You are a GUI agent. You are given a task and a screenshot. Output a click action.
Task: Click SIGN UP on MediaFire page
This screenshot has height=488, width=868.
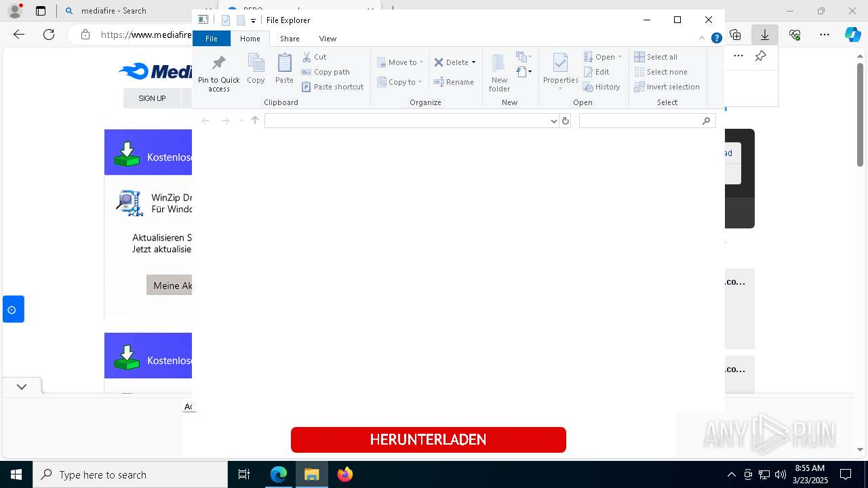pyautogui.click(x=152, y=98)
